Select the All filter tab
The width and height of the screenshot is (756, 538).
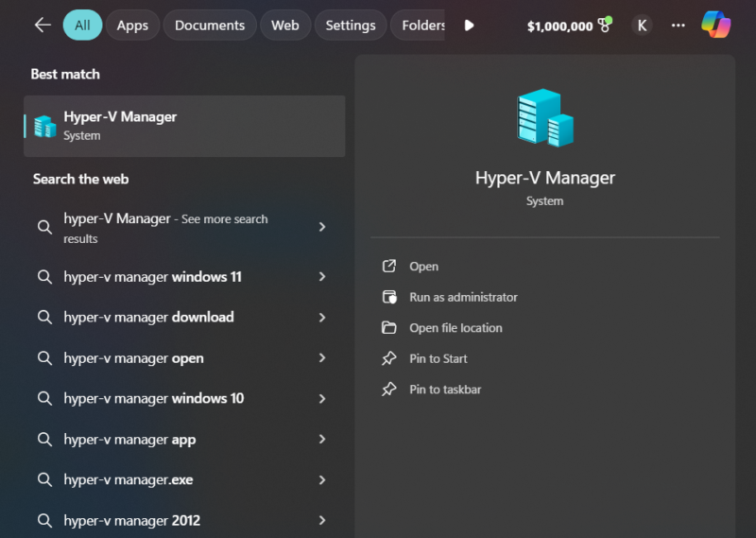(x=82, y=26)
